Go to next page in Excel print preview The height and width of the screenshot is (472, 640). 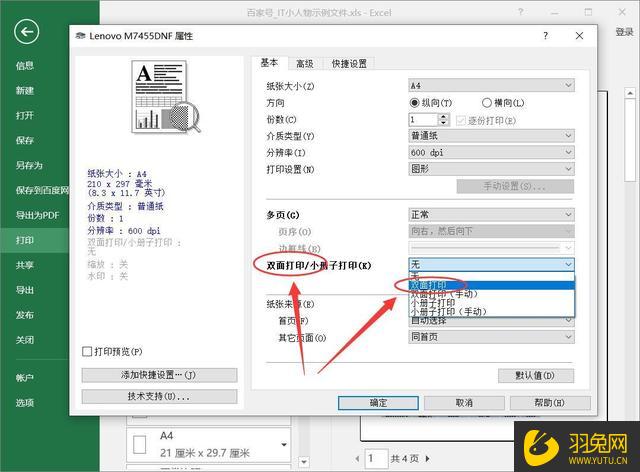click(427, 459)
